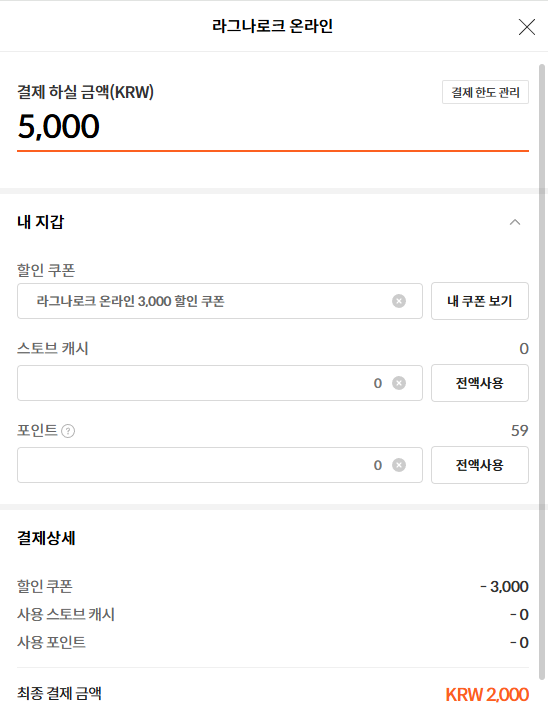Collapse the 내 지갑 section chevron
Image resolution: width=548 pixels, height=723 pixels.
[x=515, y=222]
